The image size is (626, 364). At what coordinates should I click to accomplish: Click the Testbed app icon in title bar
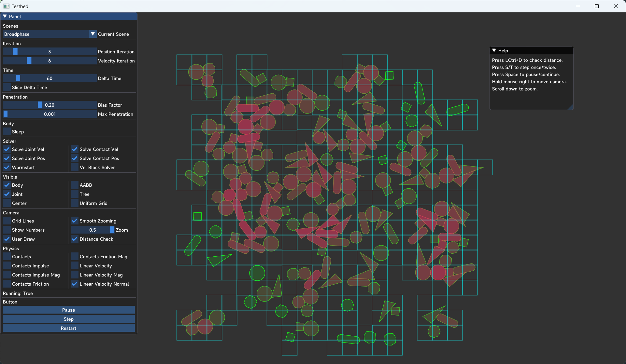tap(6, 6)
